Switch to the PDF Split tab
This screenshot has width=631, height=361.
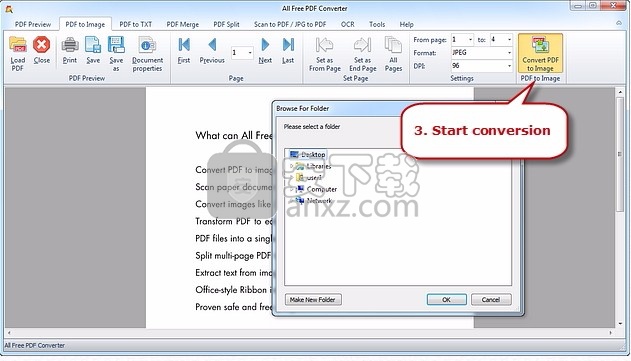[226, 24]
